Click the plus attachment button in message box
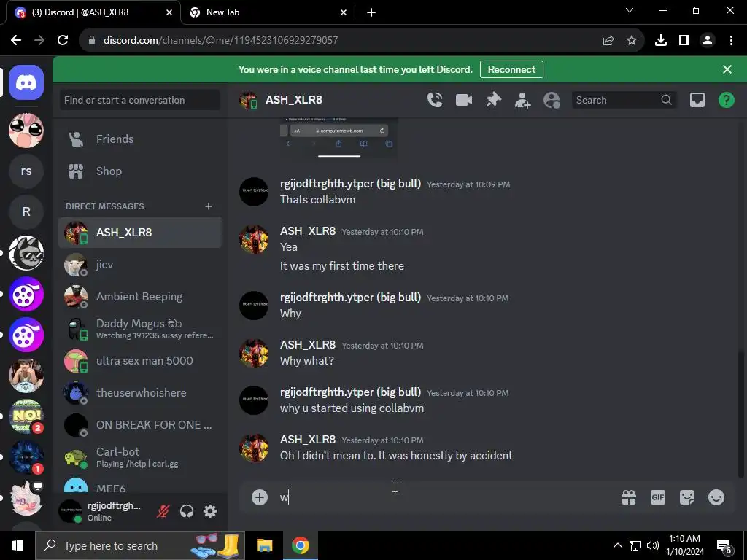Image resolution: width=747 pixels, height=560 pixels. tap(259, 497)
